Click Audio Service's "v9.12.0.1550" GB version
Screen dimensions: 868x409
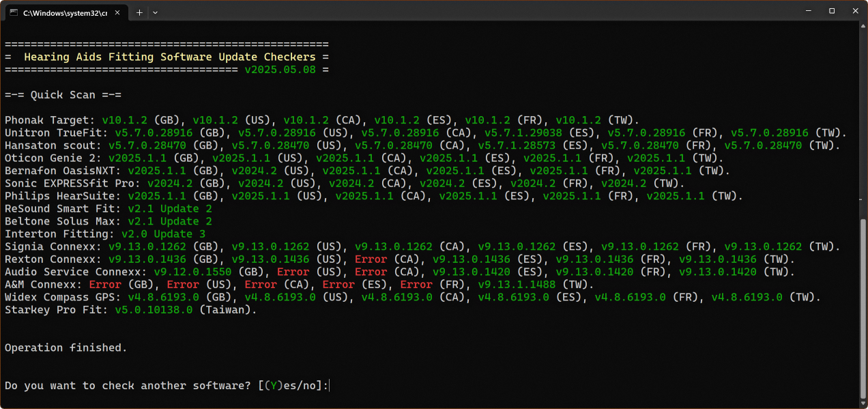192,272
